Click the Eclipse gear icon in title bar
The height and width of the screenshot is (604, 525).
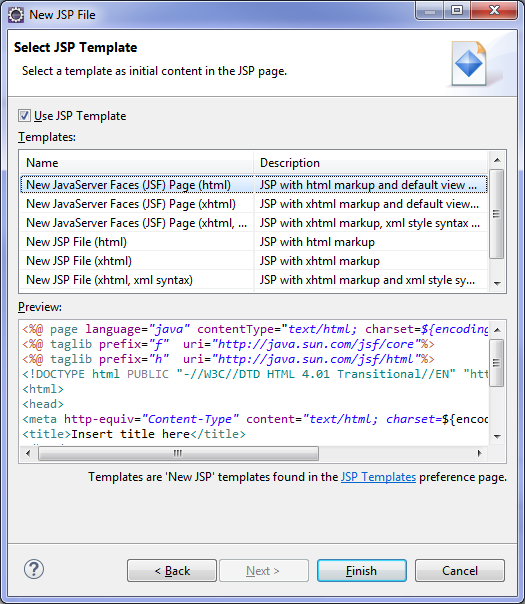(x=16, y=15)
